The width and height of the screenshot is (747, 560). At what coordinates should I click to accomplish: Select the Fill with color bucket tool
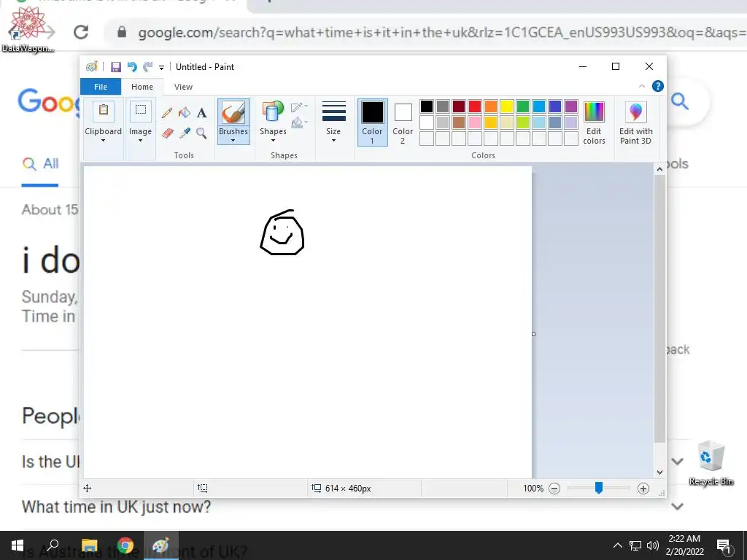(185, 113)
